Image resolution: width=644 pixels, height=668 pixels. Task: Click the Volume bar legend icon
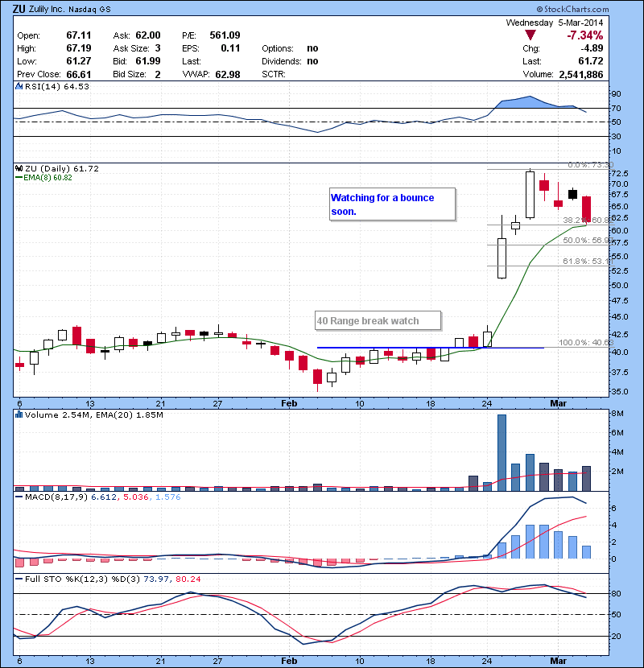[19, 415]
